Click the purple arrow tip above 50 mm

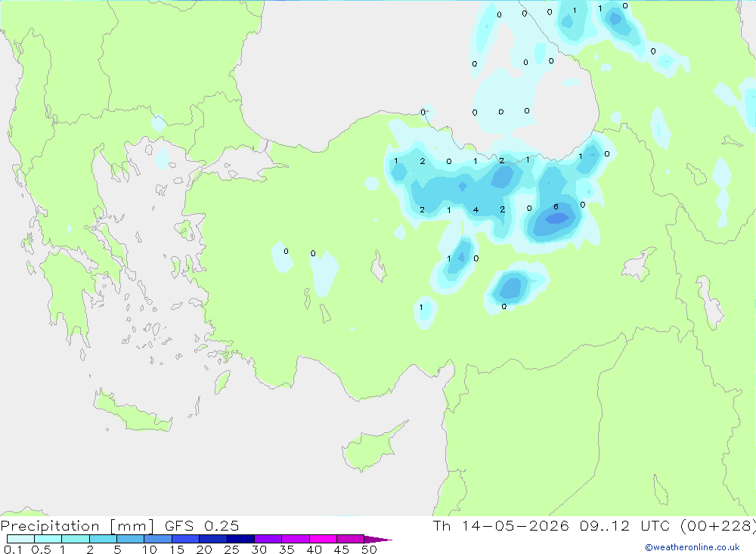[x=378, y=539]
